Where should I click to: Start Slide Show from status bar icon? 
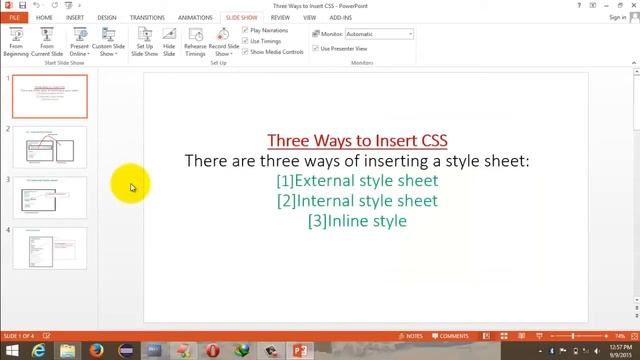(539, 336)
